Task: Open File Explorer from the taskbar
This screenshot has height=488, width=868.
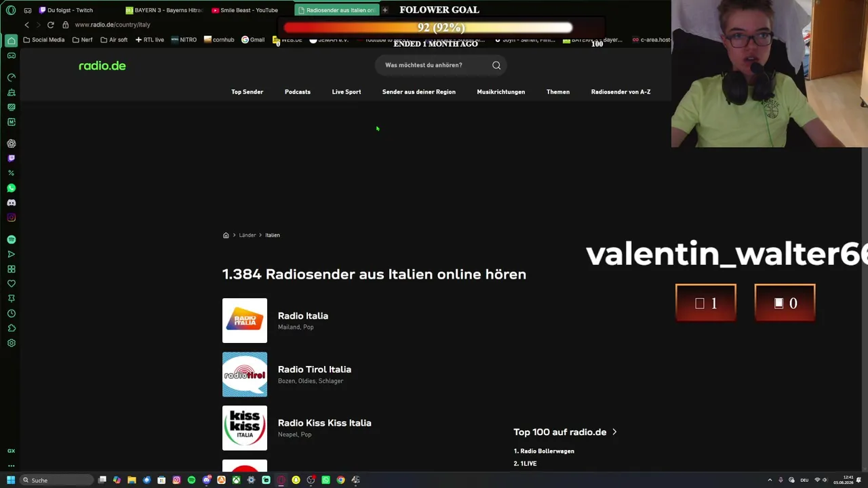Action: [132, 480]
